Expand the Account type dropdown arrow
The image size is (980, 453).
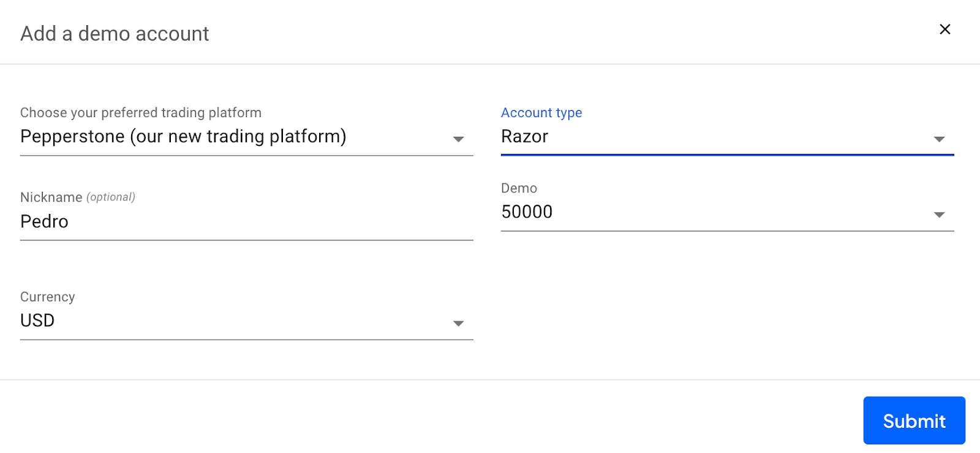(939, 139)
